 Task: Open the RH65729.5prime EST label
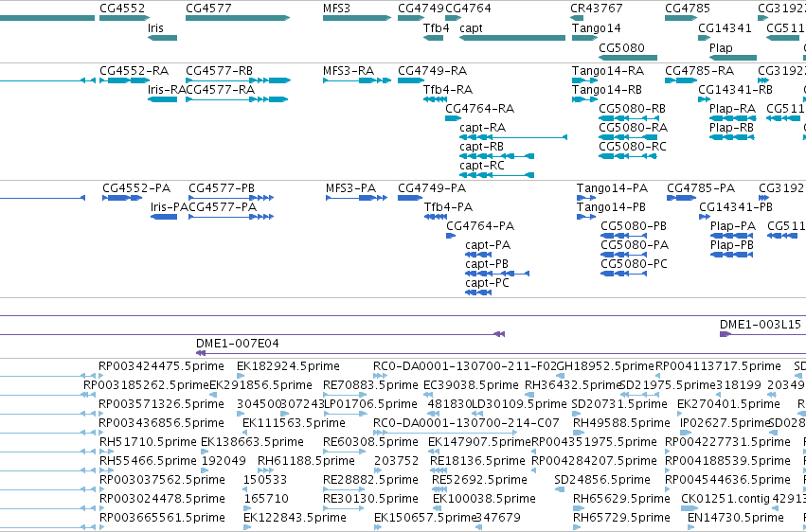click(622, 518)
